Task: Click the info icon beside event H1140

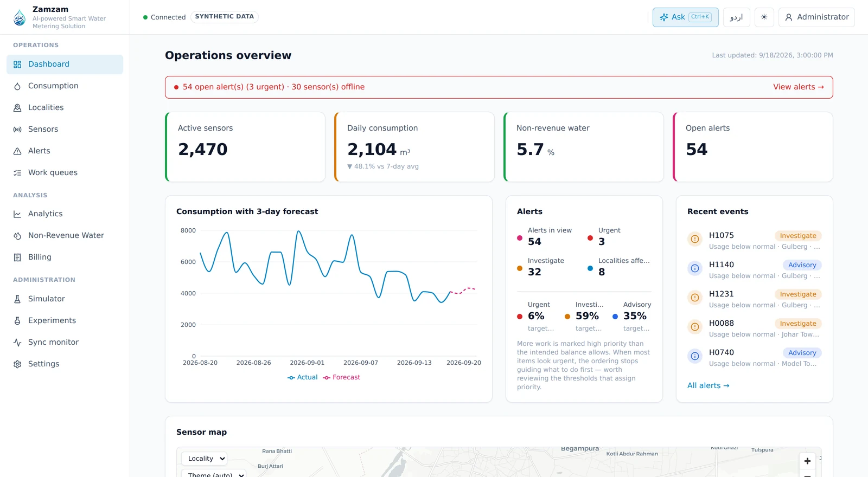Action: point(695,268)
